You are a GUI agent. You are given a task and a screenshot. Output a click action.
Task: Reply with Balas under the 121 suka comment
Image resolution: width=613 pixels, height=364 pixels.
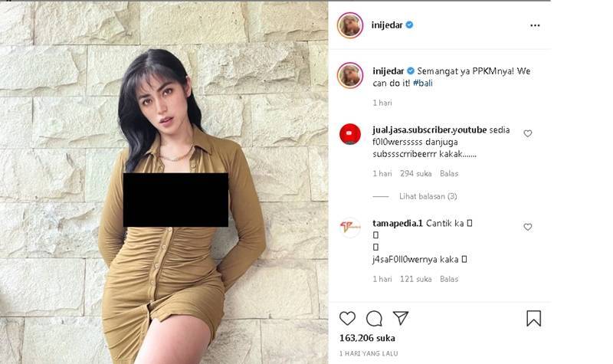pyautogui.click(x=449, y=279)
